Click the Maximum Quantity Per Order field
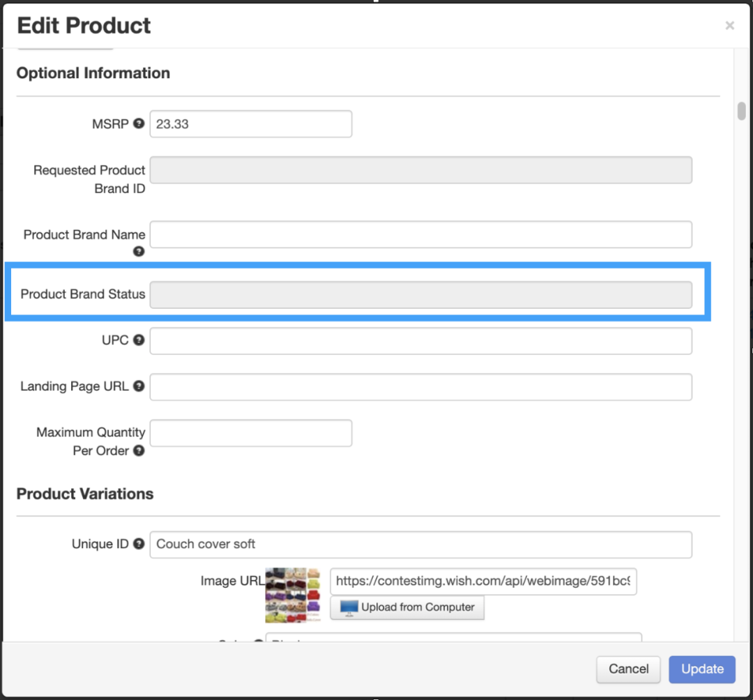Screen dimensions: 753x700 [250, 433]
